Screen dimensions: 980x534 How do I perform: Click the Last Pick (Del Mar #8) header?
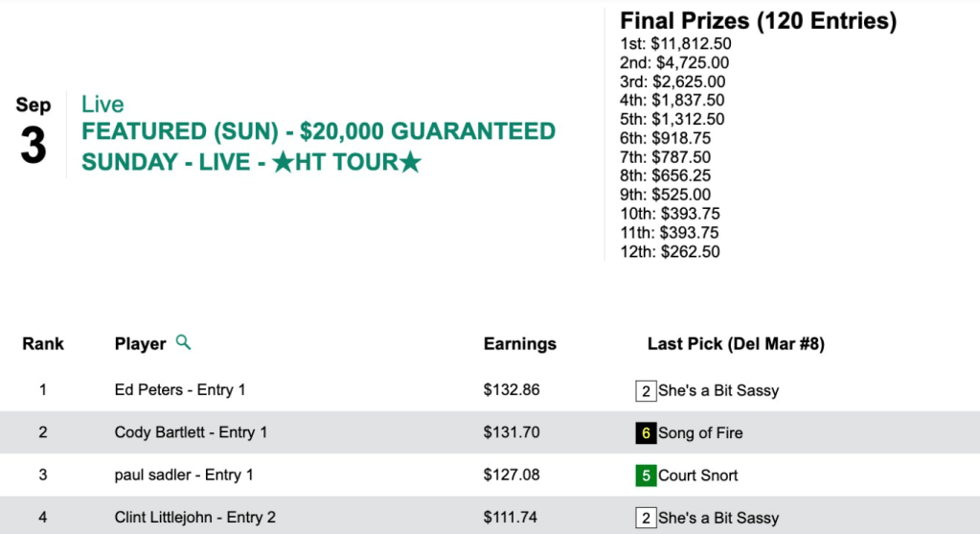(x=736, y=343)
